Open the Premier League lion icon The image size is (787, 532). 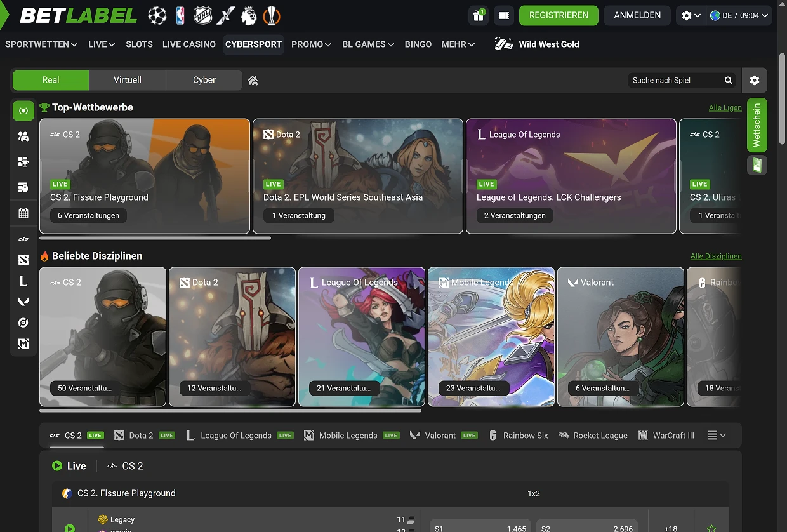coord(249,15)
